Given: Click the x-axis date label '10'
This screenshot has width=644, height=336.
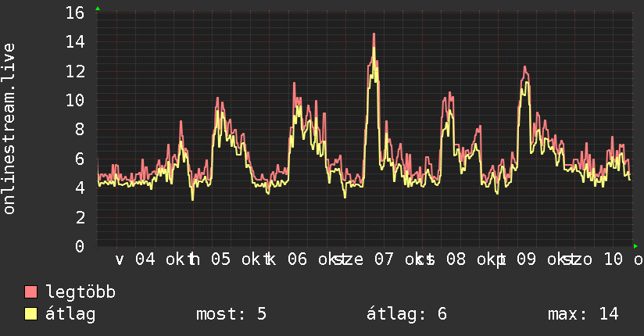Looking at the screenshot, I should (x=614, y=259).
